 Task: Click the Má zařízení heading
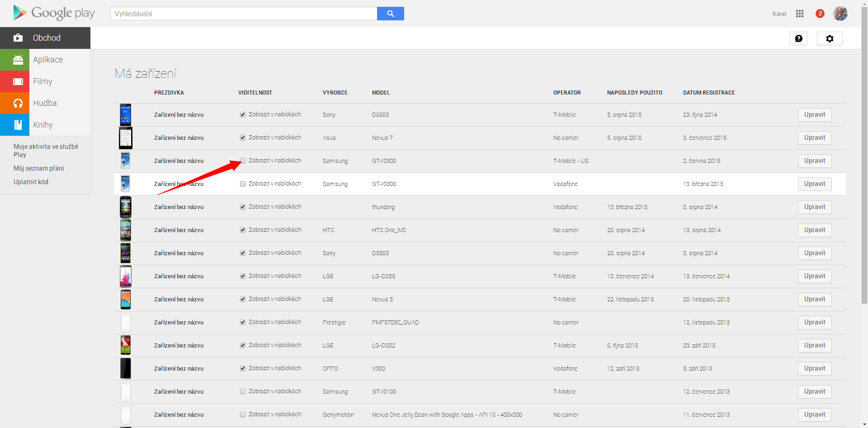[146, 73]
